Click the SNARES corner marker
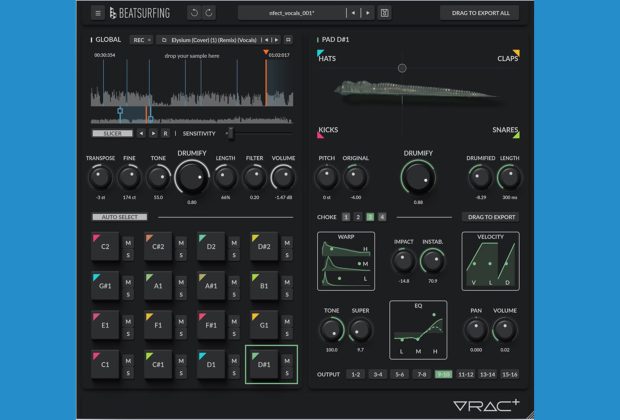The height and width of the screenshot is (420, 620). [516, 135]
